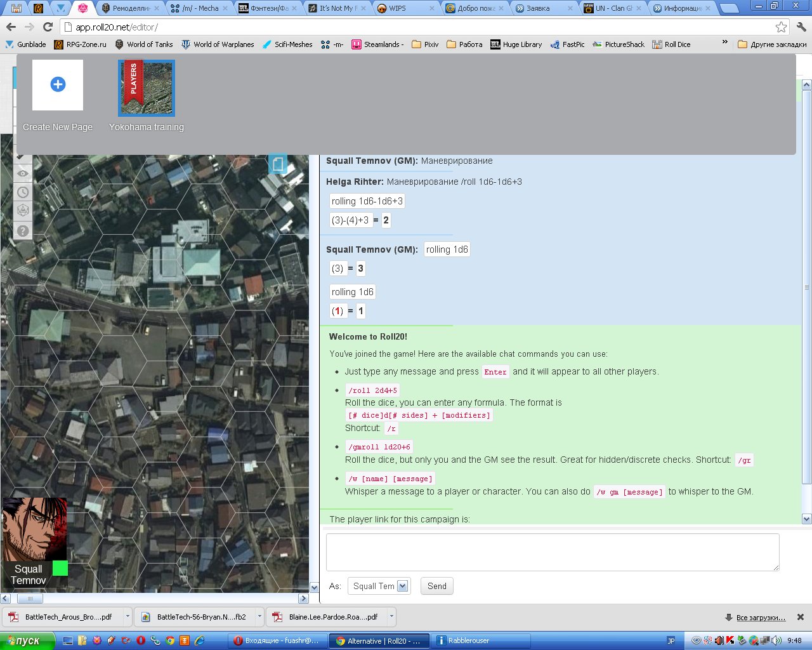Open Steamlands bookmark

377,44
